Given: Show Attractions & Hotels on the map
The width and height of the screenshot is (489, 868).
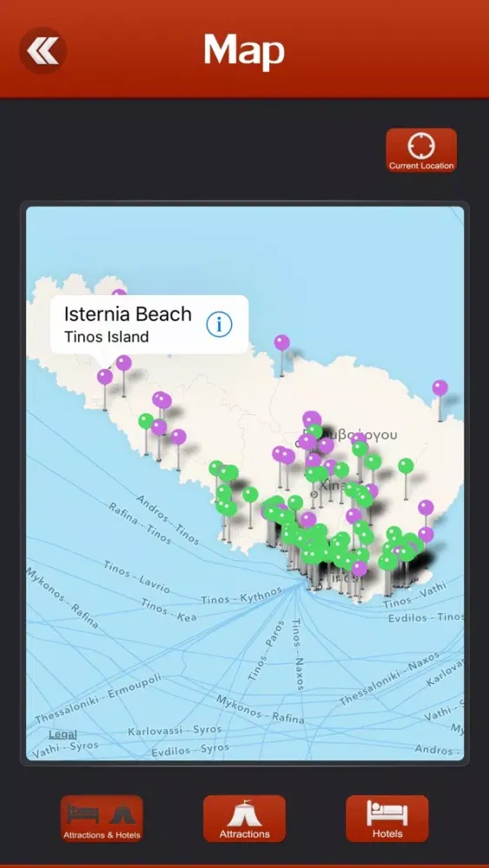Looking at the screenshot, I should [102, 819].
